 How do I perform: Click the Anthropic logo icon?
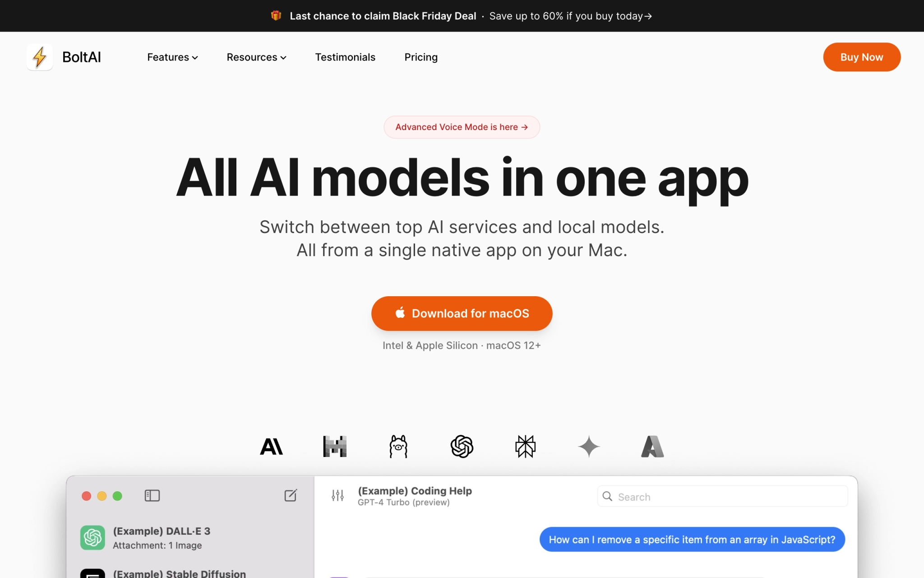coord(272,447)
